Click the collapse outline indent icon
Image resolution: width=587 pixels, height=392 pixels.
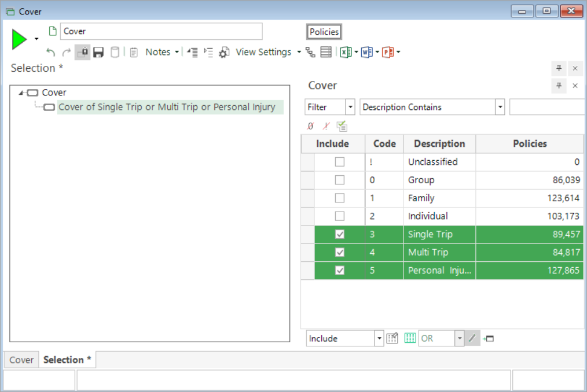point(192,53)
